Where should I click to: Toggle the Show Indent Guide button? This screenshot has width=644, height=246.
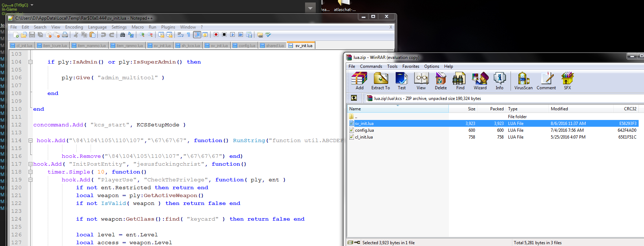coord(197,35)
